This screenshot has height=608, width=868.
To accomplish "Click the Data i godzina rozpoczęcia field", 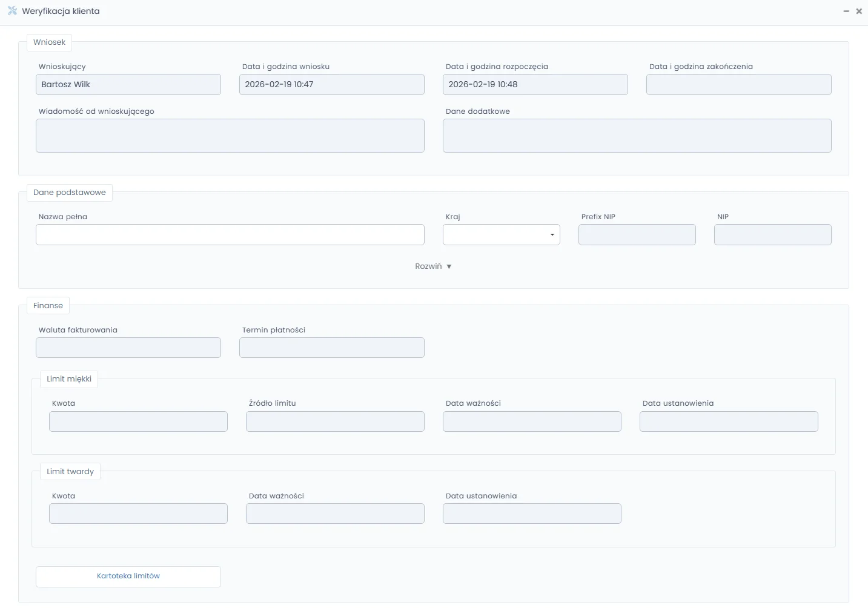I will [535, 85].
